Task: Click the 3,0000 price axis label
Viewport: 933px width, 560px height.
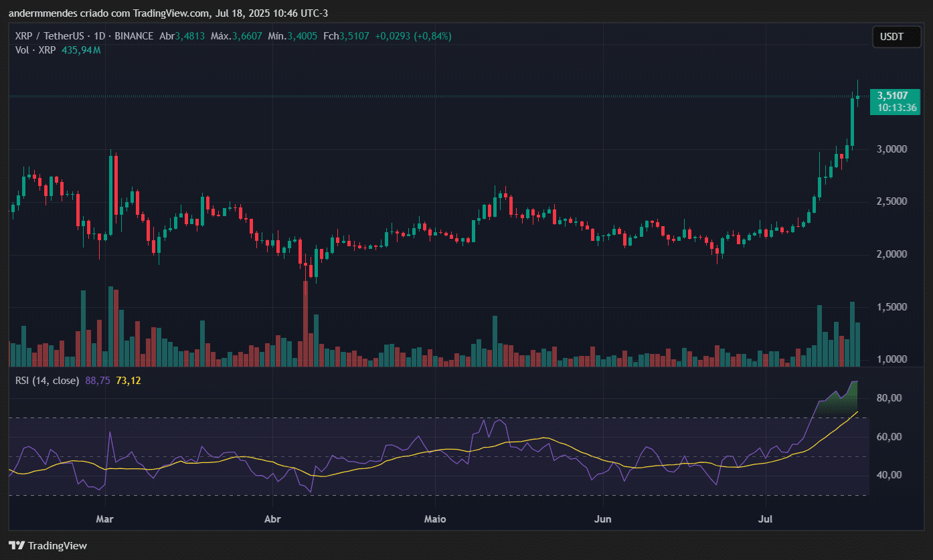Action: [x=892, y=149]
